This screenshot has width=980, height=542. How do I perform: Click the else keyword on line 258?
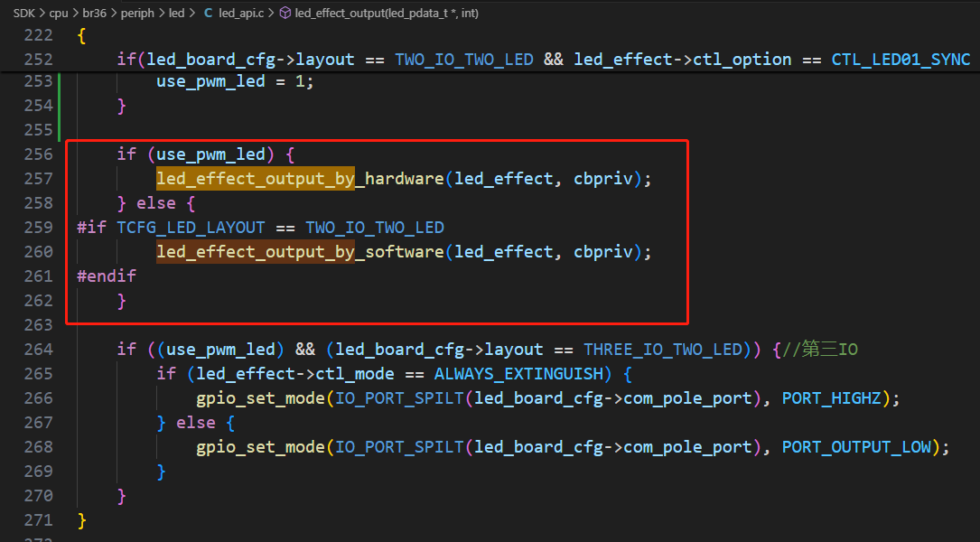(156, 203)
